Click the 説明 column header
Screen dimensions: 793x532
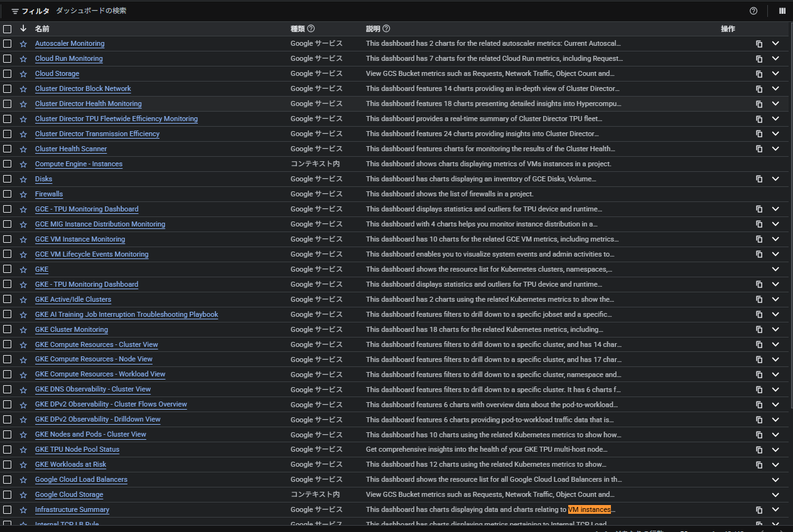(x=373, y=29)
